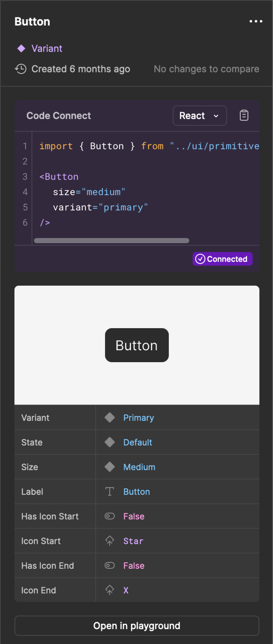Open the React language dropdown

pyautogui.click(x=199, y=115)
